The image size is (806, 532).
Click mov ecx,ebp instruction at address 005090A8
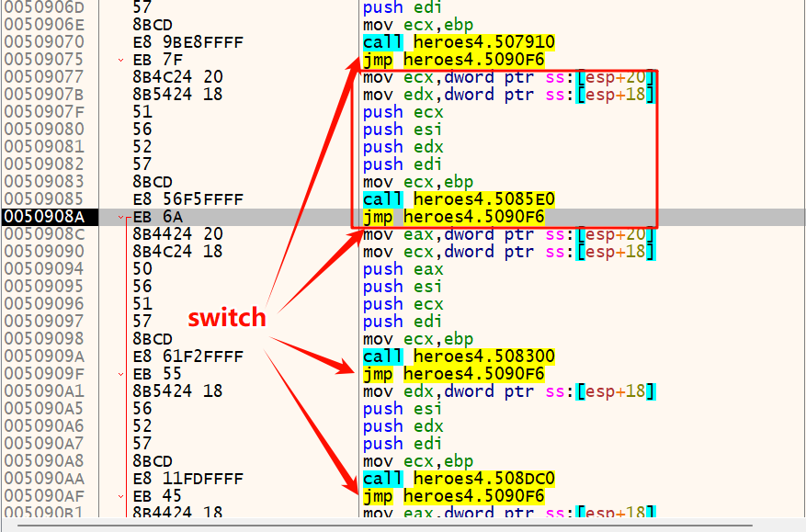coord(418,461)
